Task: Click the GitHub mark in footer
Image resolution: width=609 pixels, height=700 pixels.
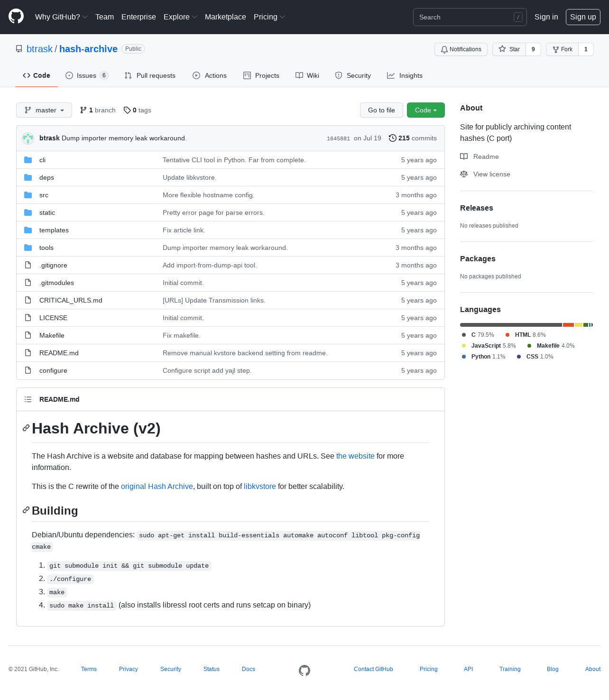Action: tap(304, 670)
